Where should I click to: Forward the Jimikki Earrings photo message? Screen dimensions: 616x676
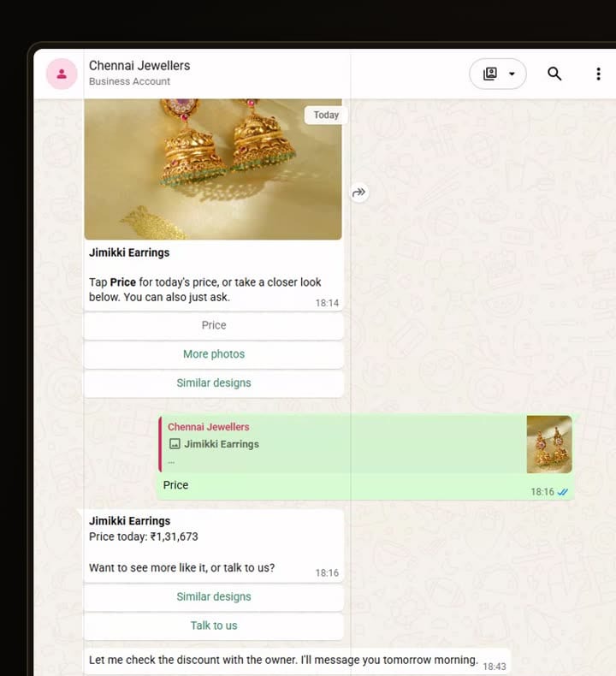(358, 193)
